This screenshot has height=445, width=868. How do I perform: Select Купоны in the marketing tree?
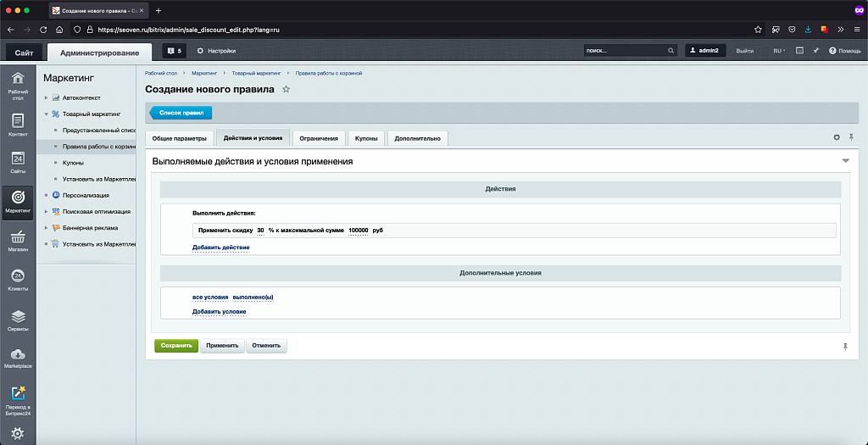coord(73,162)
